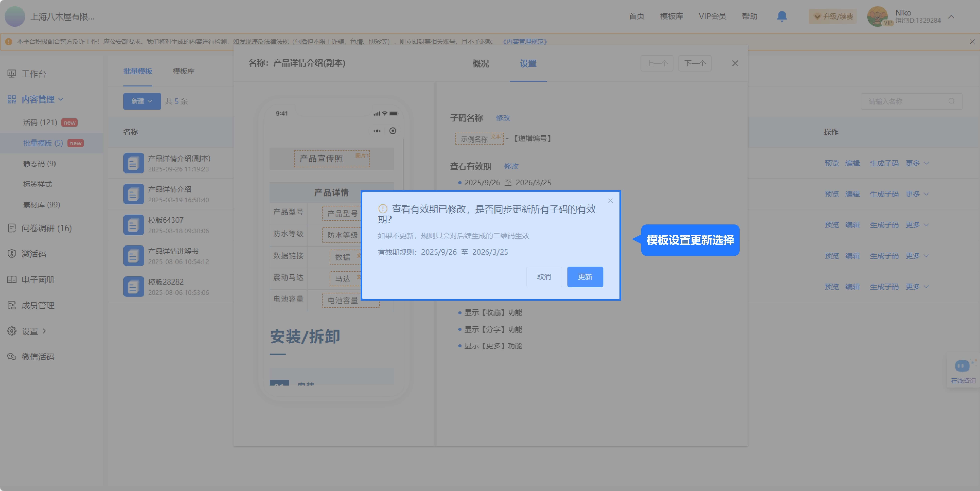Open 问卷调研 from the sidebar icon
Viewport: 980px width, 491px height.
(x=11, y=228)
